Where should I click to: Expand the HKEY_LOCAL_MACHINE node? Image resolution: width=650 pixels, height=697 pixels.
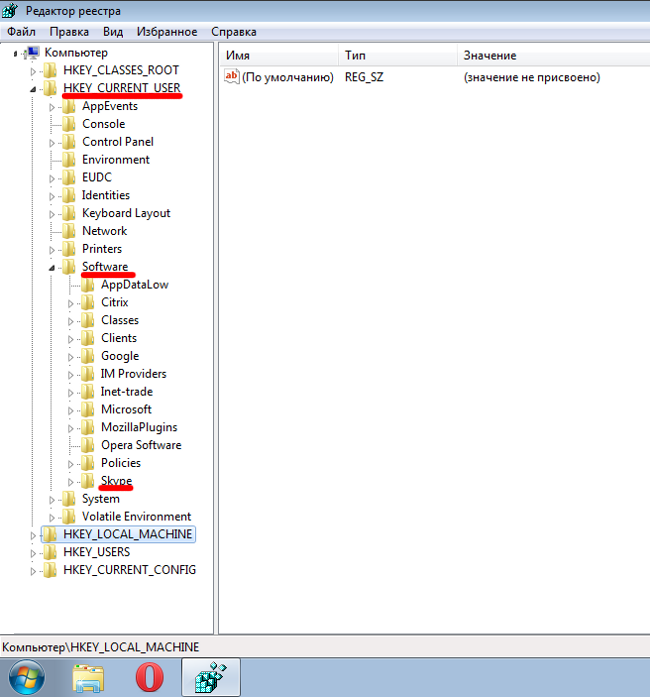[x=33, y=536]
